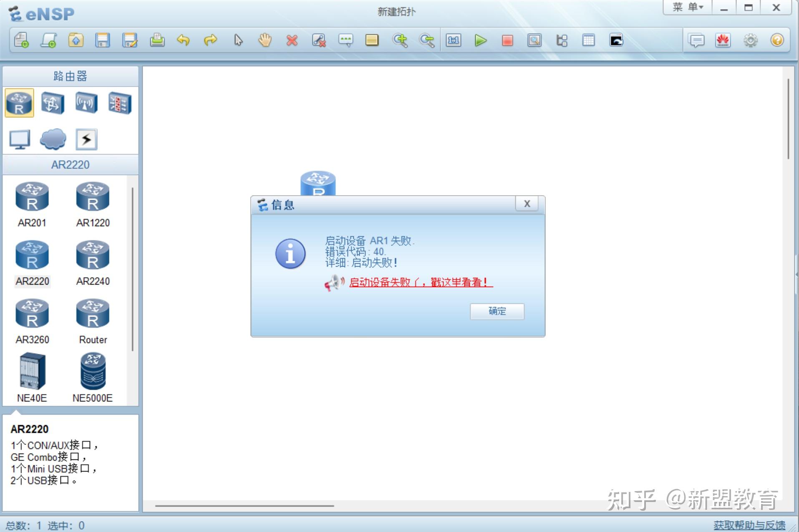Stop devices with the red stop button
799x532 pixels.
tap(507, 40)
